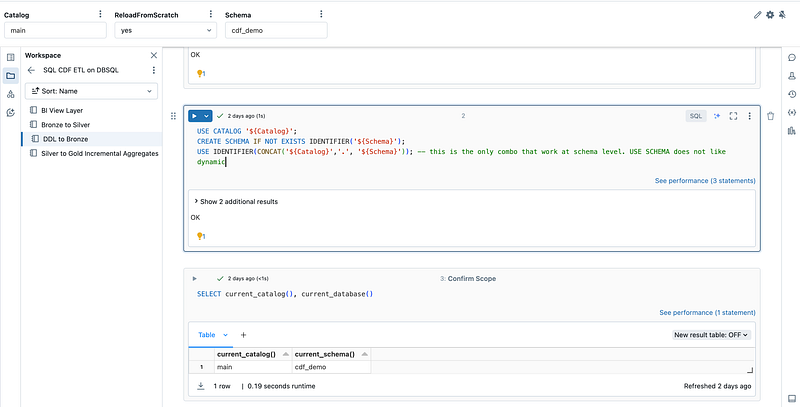Image resolution: width=800 pixels, height=407 pixels.
Task: Delete cell 2 with the trash icon
Action: point(770,116)
